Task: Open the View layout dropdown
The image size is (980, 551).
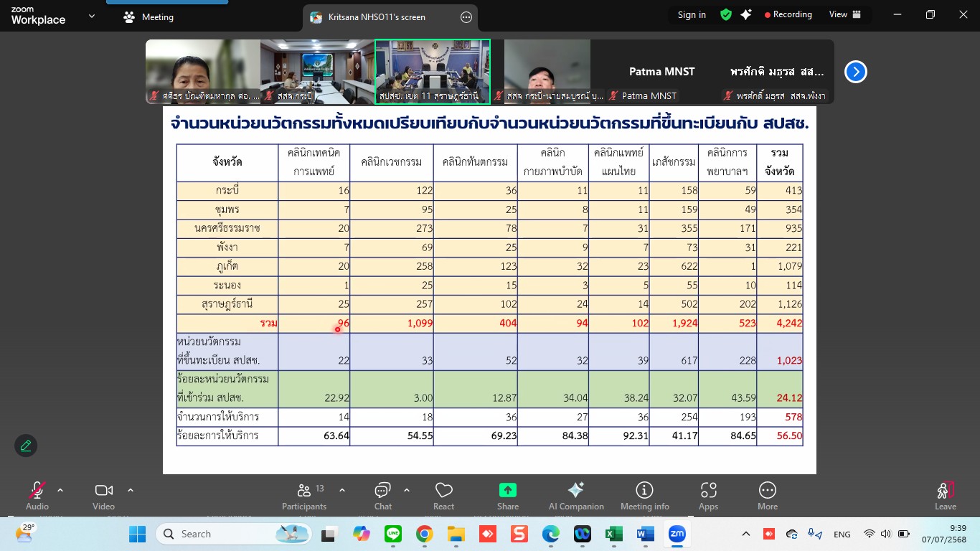Action: [x=844, y=14]
